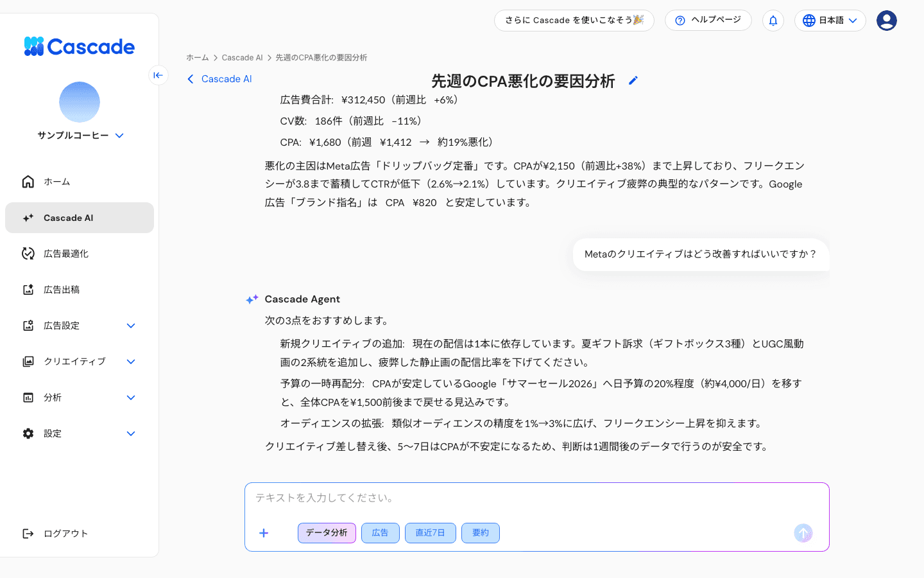Click さらに Cascade を使いこなそう button

coord(574,21)
